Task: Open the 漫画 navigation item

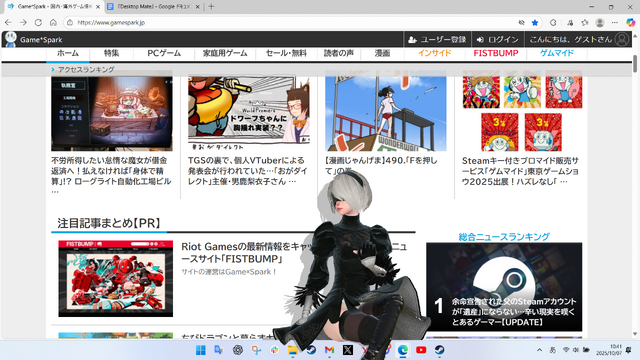Action: [x=382, y=53]
